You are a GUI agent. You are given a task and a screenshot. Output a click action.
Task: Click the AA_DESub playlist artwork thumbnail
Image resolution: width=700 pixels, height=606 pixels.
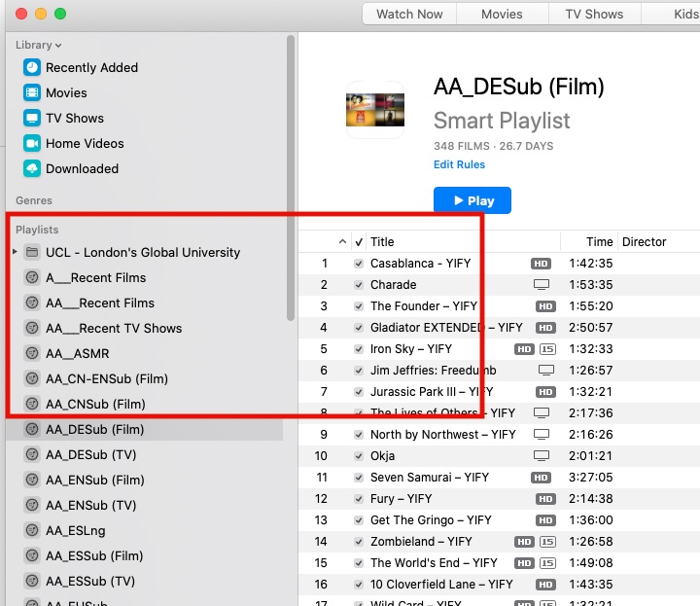click(375, 110)
